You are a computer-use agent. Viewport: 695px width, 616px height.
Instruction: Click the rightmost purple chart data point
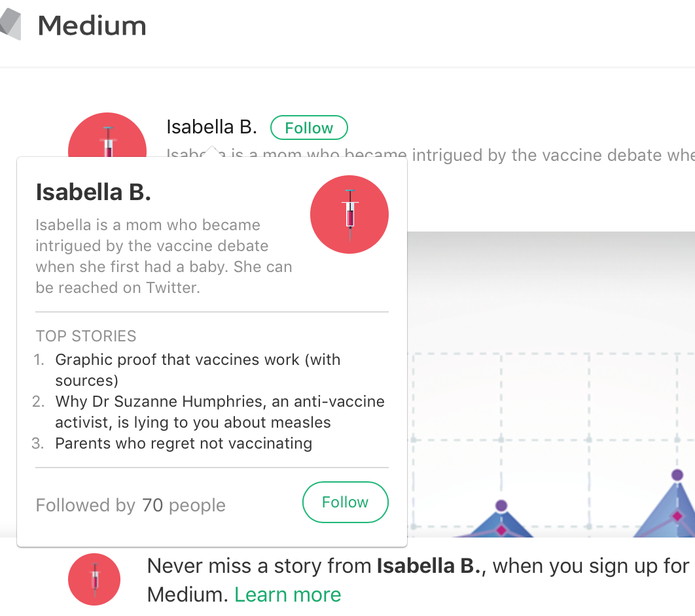(677, 475)
